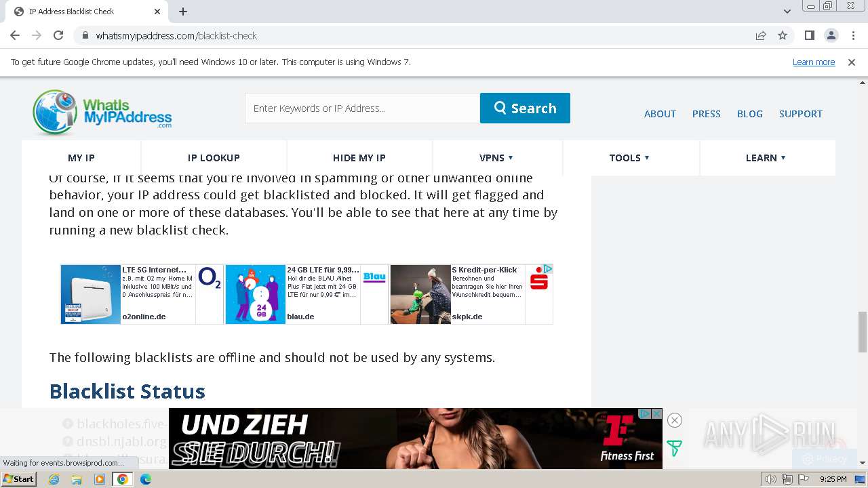View site information padlock icon
The height and width of the screenshot is (488, 868).
(x=85, y=35)
